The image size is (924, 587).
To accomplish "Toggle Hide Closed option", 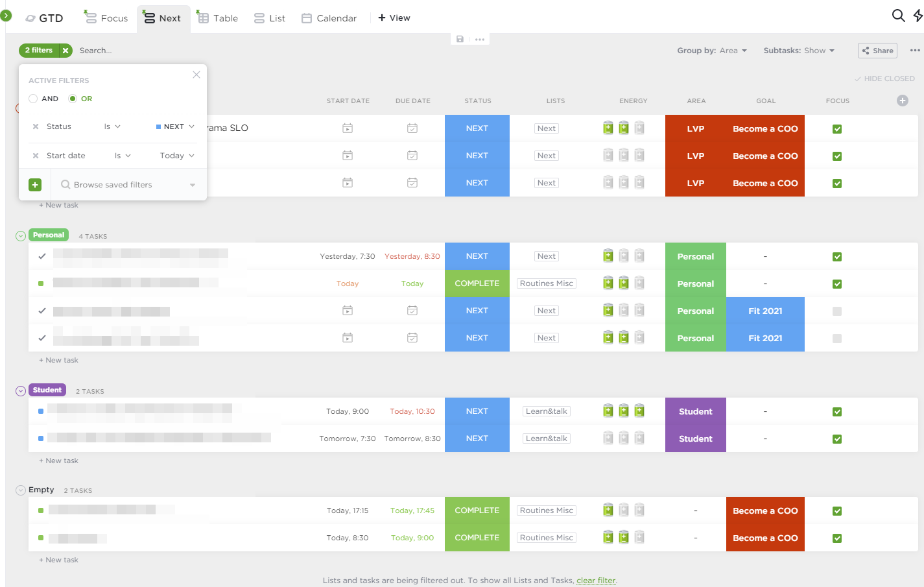I will pos(884,78).
